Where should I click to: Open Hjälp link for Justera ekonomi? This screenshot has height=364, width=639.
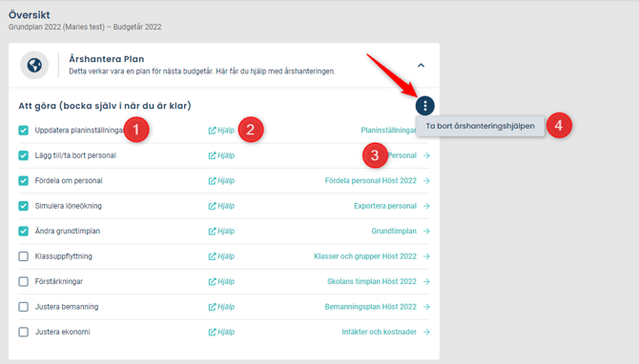pos(221,333)
